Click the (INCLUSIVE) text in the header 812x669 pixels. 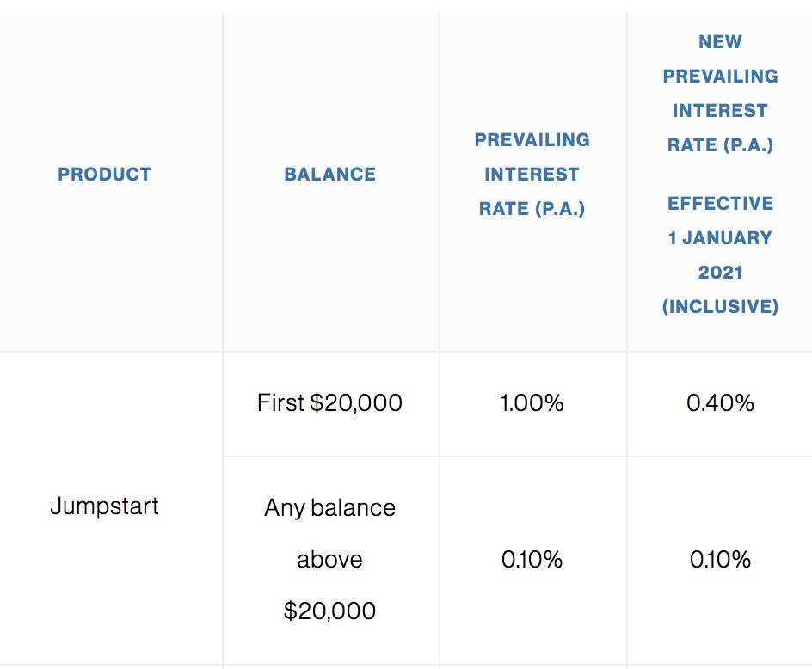coord(720,307)
